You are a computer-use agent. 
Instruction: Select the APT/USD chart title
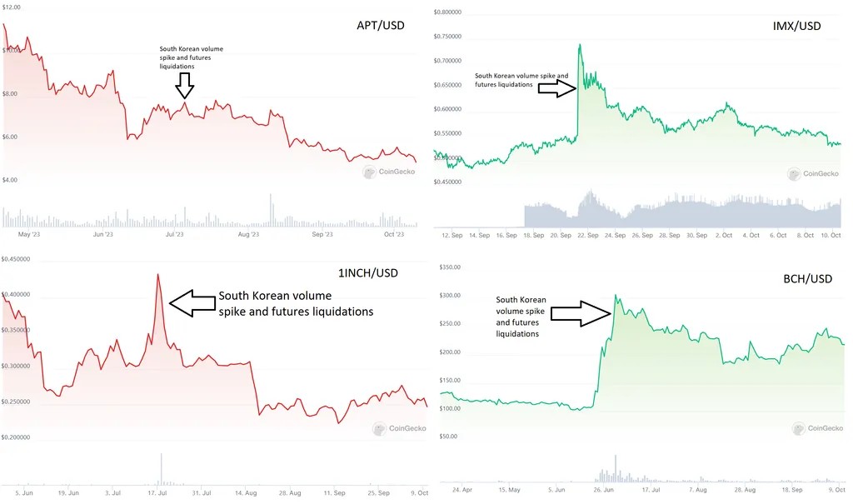[x=380, y=26]
